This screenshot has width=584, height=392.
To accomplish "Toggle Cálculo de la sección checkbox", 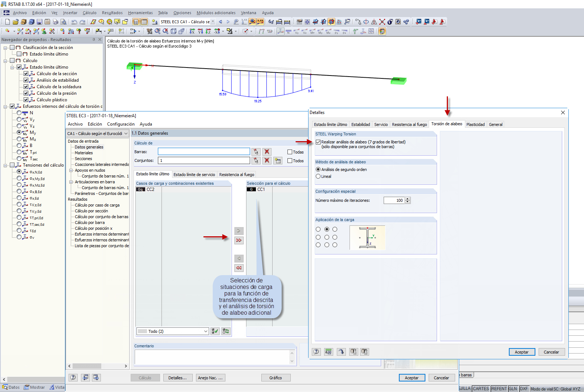I will click(26, 74).
